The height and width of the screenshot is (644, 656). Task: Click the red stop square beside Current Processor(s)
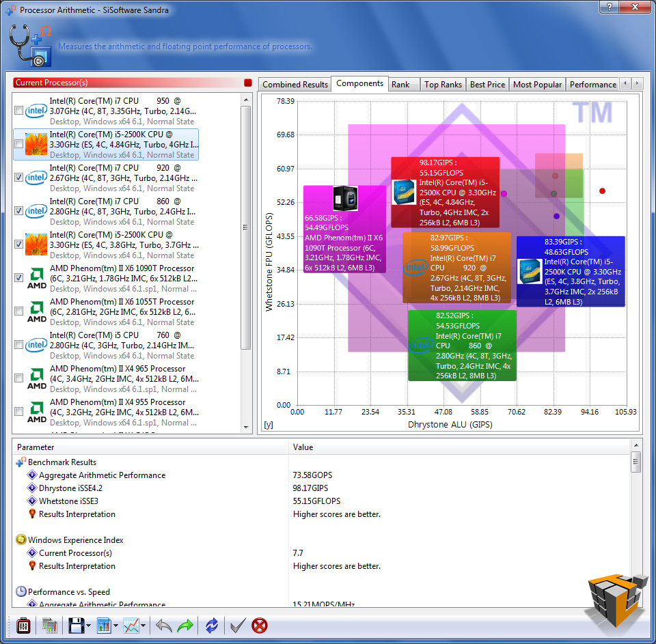pyautogui.click(x=247, y=83)
